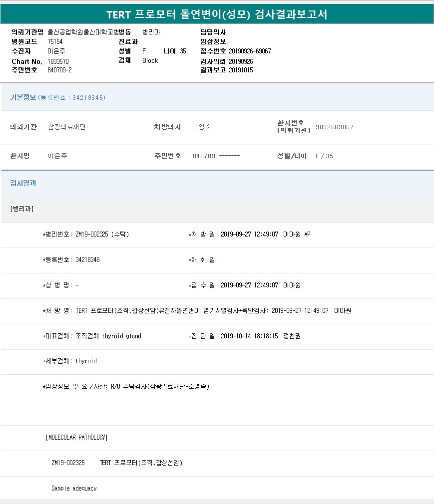Click test request date '20190926'

(x=241, y=61)
